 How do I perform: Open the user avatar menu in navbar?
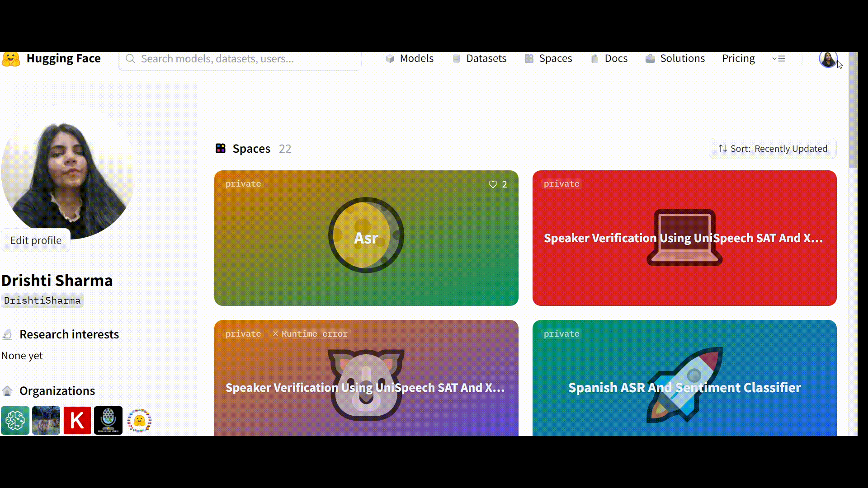tap(828, 59)
